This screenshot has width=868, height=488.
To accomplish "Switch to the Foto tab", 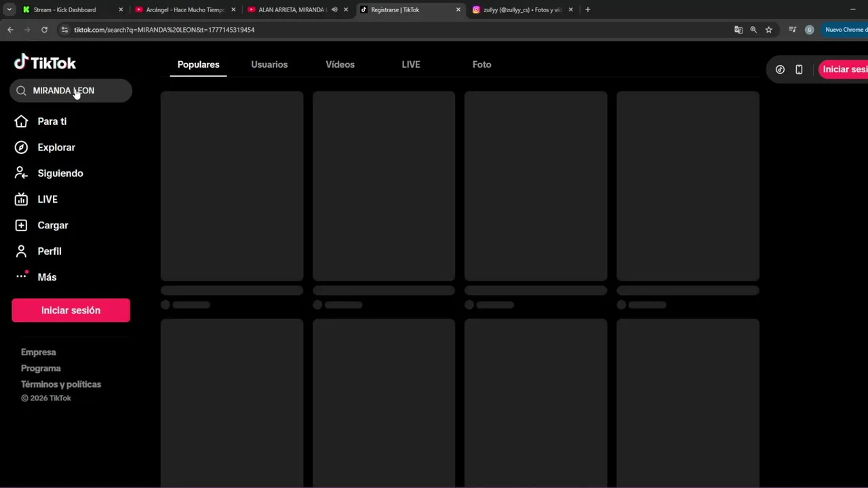I will pyautogui.click(x=481, y=64).
